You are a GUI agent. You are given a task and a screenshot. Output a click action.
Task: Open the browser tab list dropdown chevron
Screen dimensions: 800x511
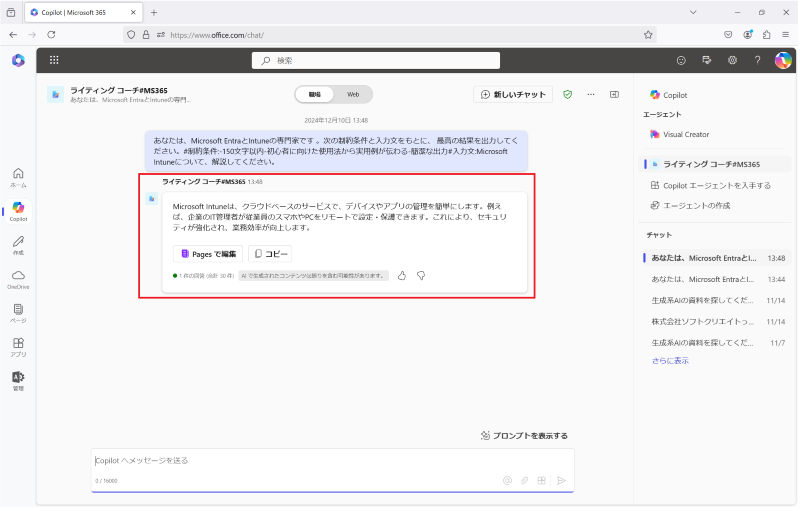click(x=693, y=12)
